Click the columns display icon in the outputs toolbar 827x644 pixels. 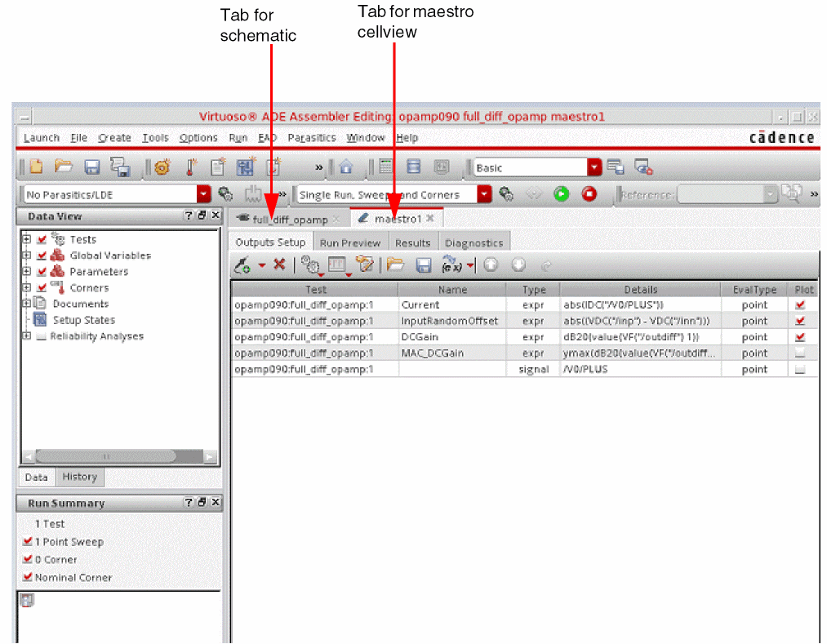point(336,264)
